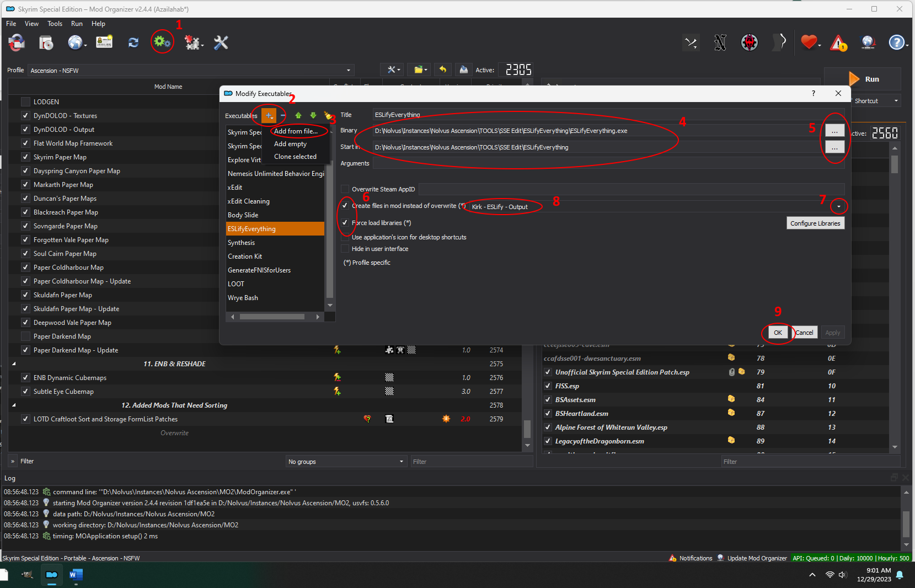Open Nexus website via globe toolbar icon
The height and width of the screenshot is (588, 915).
coord(75,42)
